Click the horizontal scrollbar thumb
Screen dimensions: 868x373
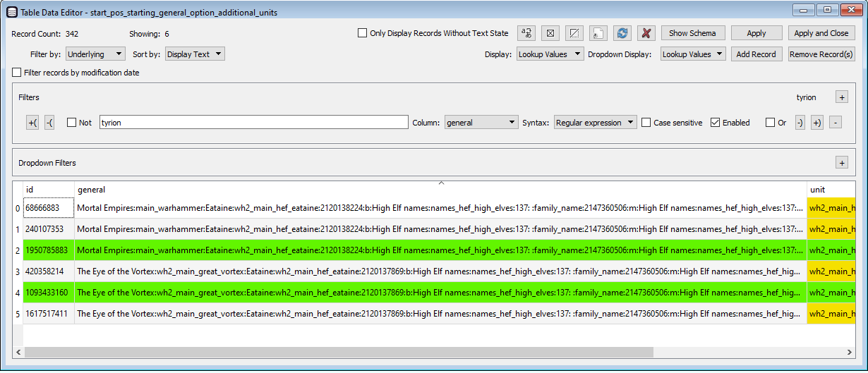[339, 352]
